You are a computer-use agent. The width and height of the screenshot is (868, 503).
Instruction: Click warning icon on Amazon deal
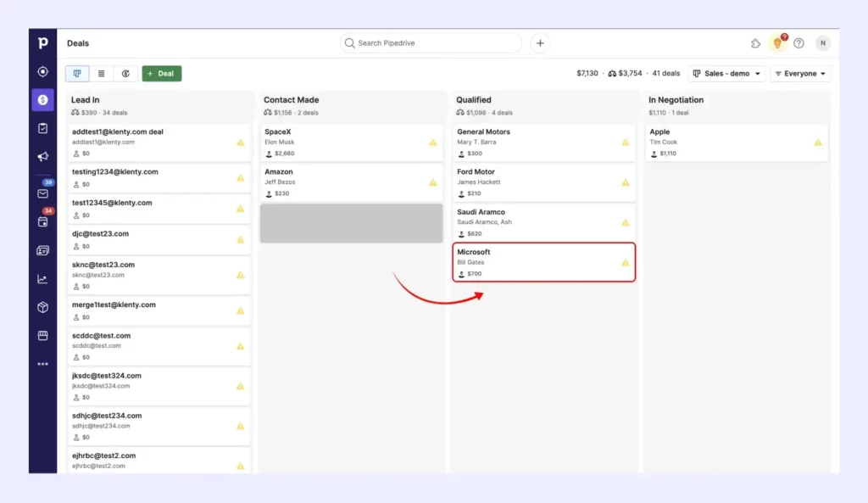[433, 182]
